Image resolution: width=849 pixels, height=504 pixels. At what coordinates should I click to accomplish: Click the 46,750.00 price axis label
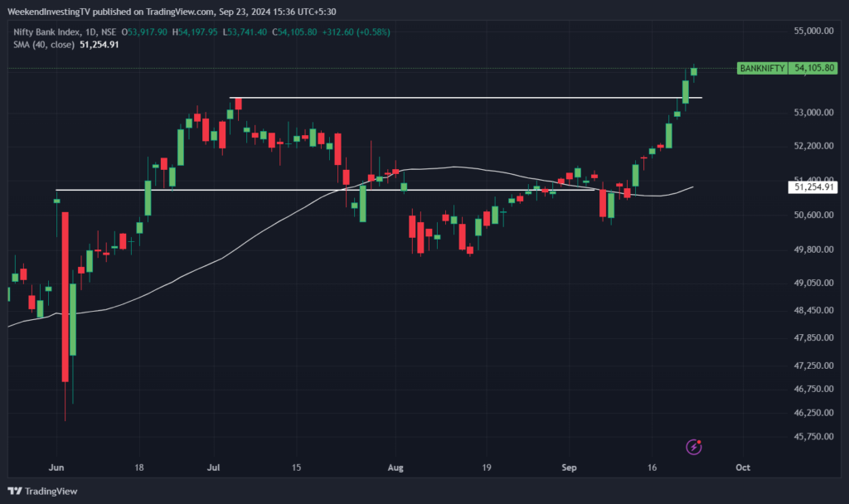click(814, 390)
